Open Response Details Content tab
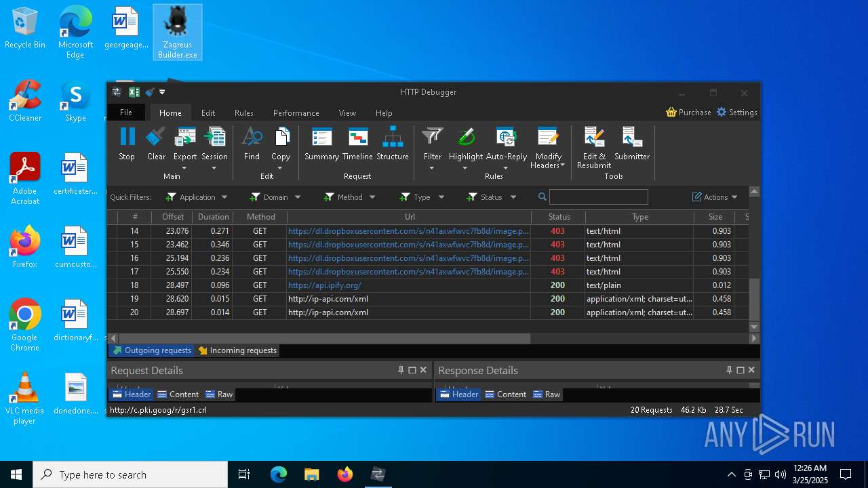 click(x=505, y=394)
